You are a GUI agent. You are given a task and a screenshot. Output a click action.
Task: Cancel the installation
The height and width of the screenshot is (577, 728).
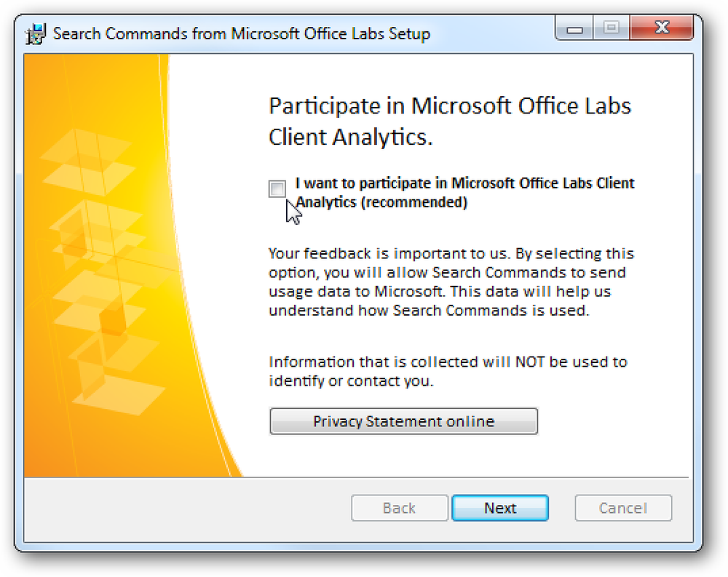tap(623, 508)
